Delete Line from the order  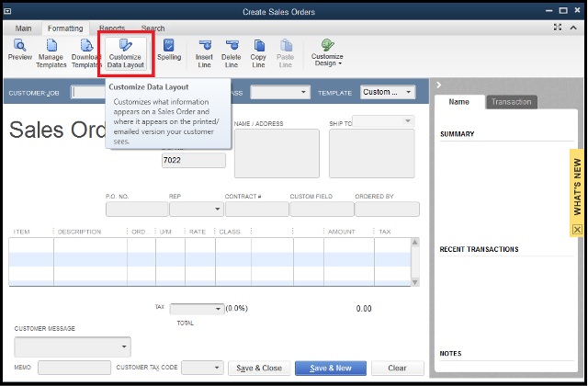(231, 53)
